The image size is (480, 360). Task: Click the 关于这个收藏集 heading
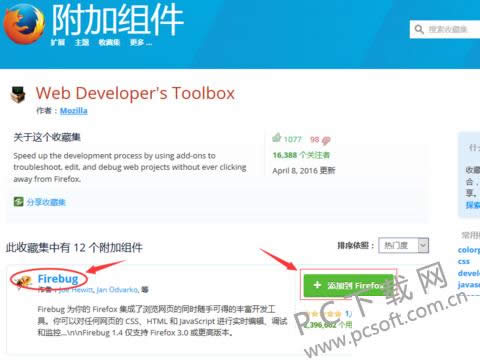(47, 137)
